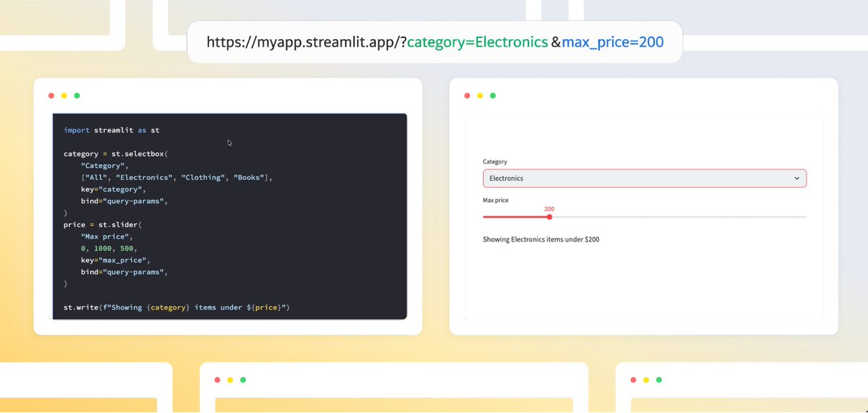Image resolution: width=868 pixels, height=413 pixels.
Task: Click 'key="max_price",' code line
Action: coord(116,260)
